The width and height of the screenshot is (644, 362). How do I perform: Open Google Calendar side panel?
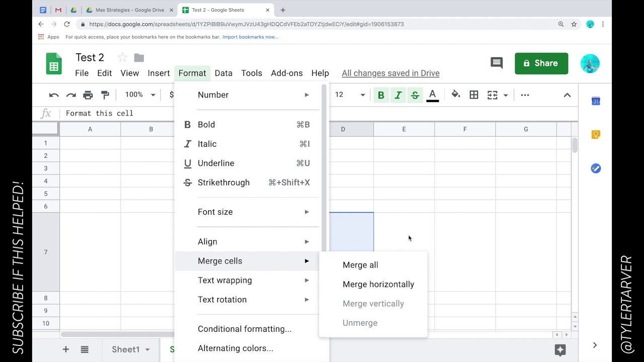click(596, 101)
